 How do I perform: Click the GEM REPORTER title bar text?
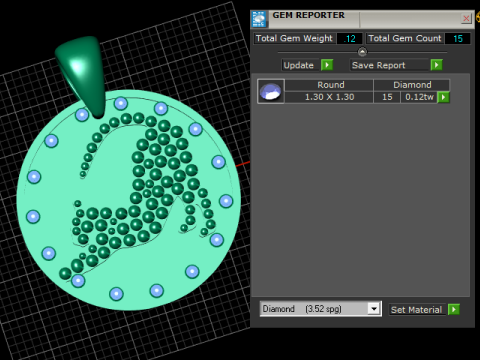point(309,15)
